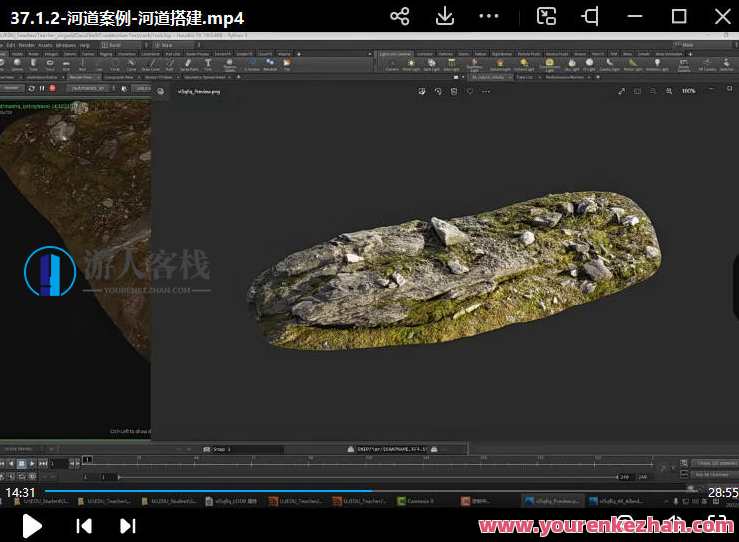Toggle the heart favorite icon on the image
The width and height of the screenshot is (739, 542).
(470, 92)
